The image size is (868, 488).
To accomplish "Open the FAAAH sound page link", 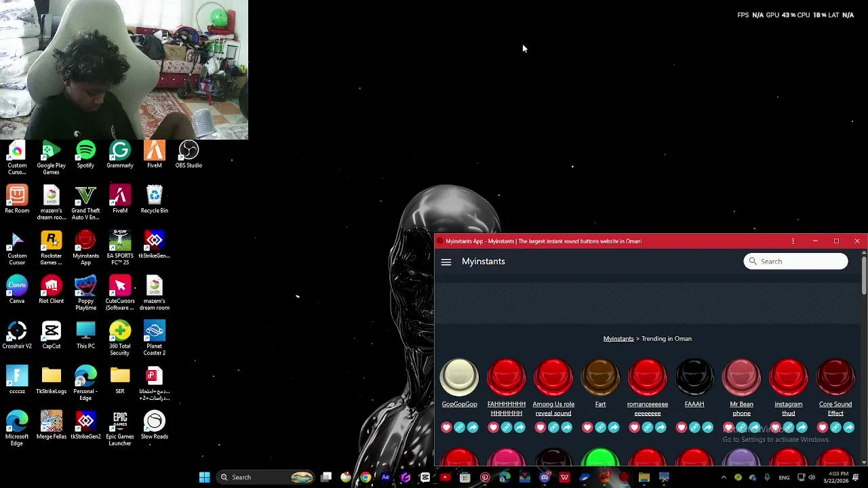I will pos(694,404).
